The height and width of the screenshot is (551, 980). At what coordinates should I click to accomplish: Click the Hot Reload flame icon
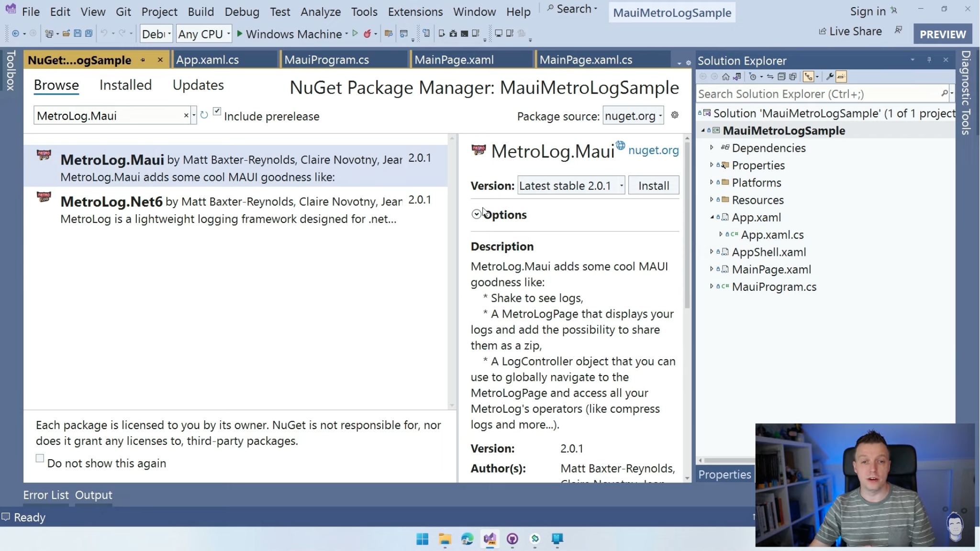click(367, 33)
